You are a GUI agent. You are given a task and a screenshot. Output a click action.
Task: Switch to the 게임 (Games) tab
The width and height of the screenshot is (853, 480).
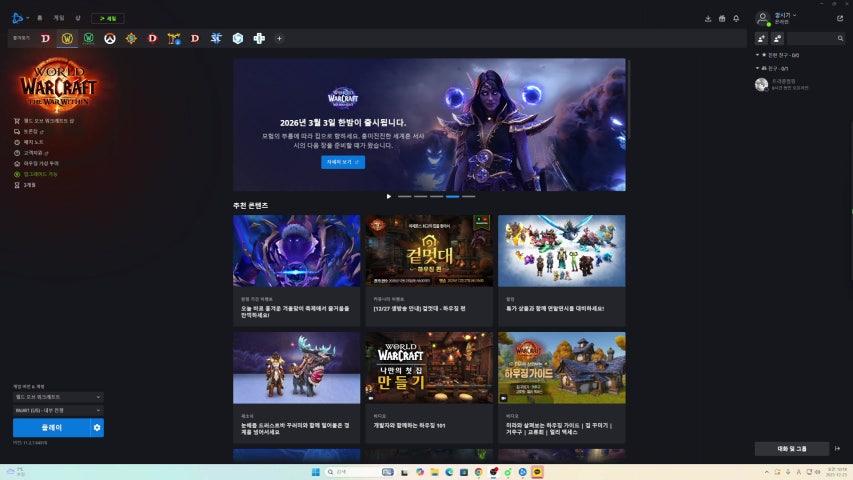[58, 18]
